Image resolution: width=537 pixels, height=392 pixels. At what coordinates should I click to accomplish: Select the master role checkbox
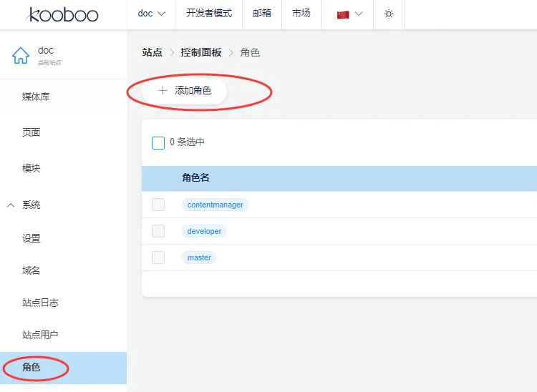pos(158,258)
